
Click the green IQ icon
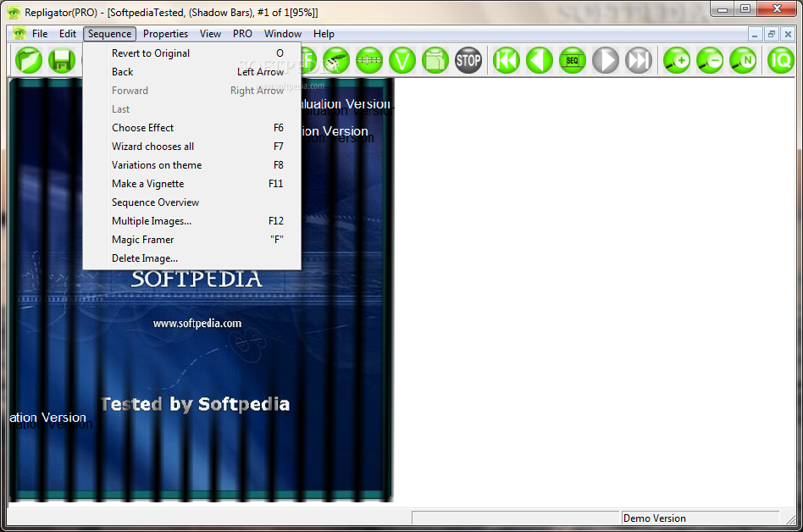(x=781, y=60)
